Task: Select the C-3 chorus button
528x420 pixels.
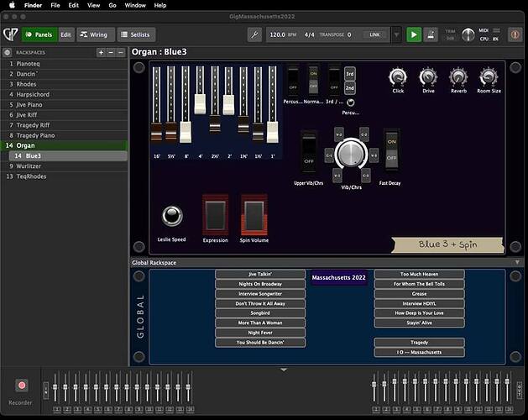Action: coord(366,176)
